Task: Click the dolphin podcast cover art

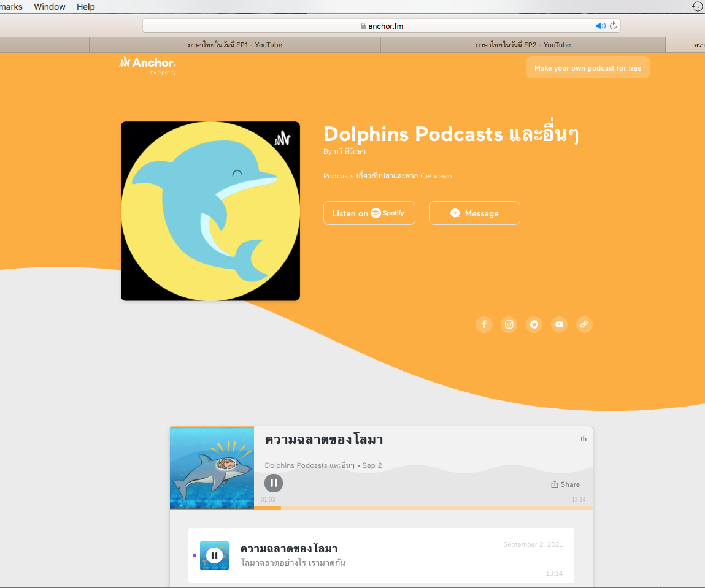Action: point(210,211)
